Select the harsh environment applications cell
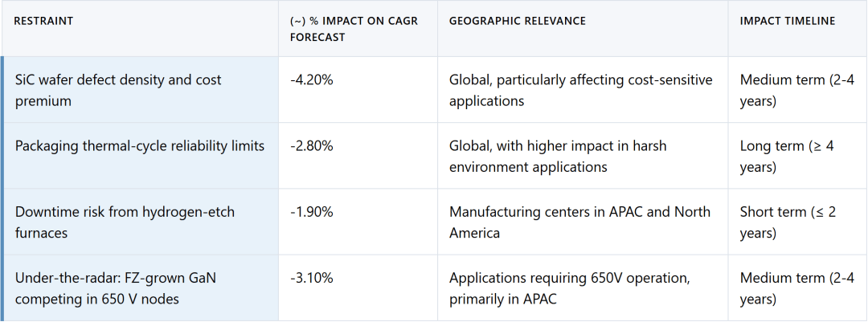Image resolution: width=868 pixels, height=322 pixels. 558,157
